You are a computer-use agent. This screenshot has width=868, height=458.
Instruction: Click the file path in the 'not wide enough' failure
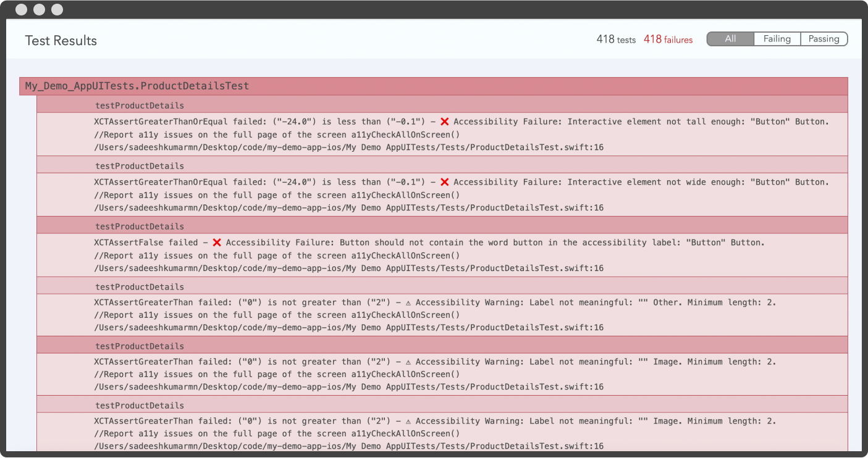(x=348, y=207)
